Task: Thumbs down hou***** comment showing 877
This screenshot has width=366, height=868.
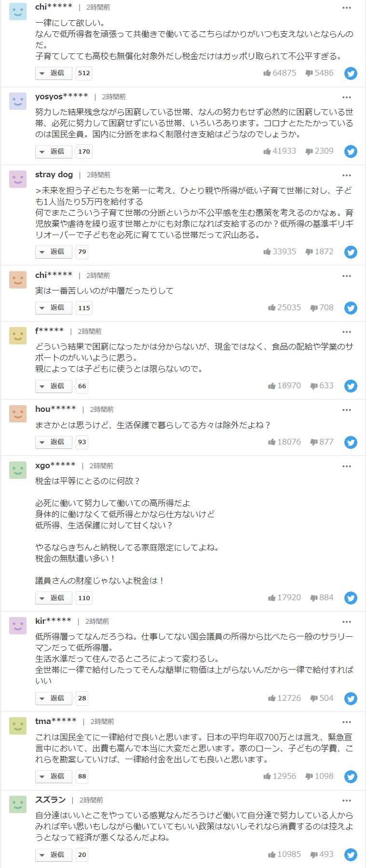Action: [322, 441]
